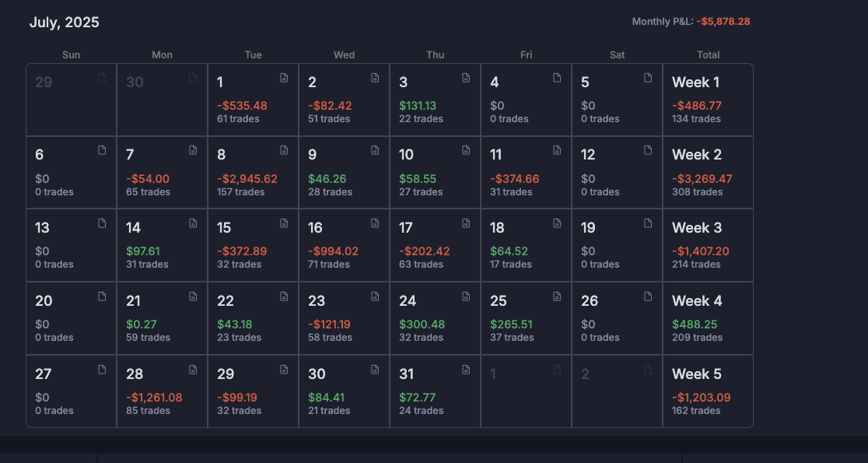Open the note icon for July 21
The height and width of the screenshot is (463, 868).
[193, 296]
